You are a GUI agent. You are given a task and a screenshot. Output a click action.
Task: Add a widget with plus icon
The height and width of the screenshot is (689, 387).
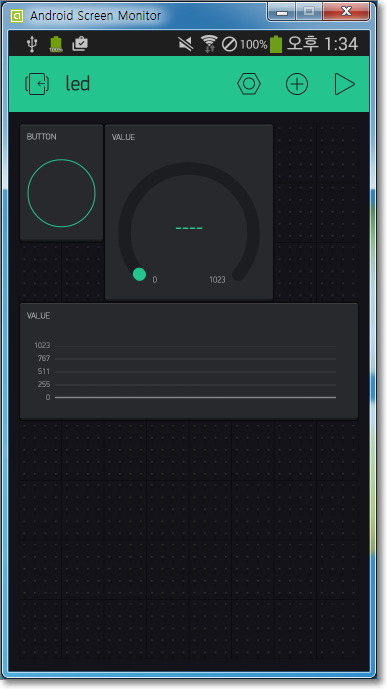point(297,84)
